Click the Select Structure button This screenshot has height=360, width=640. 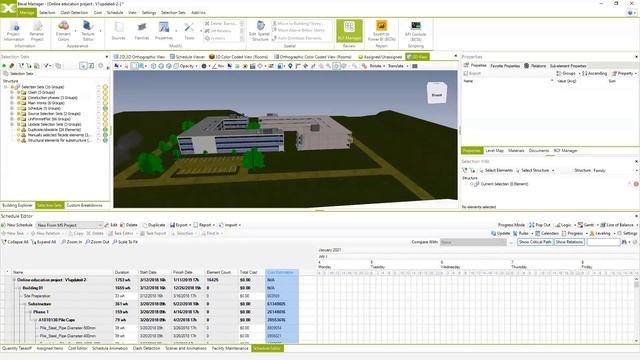535,170
